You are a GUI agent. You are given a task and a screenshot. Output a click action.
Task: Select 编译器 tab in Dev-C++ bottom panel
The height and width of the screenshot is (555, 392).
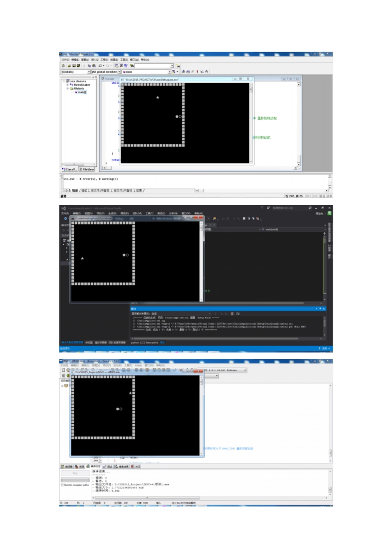(66, 466)
